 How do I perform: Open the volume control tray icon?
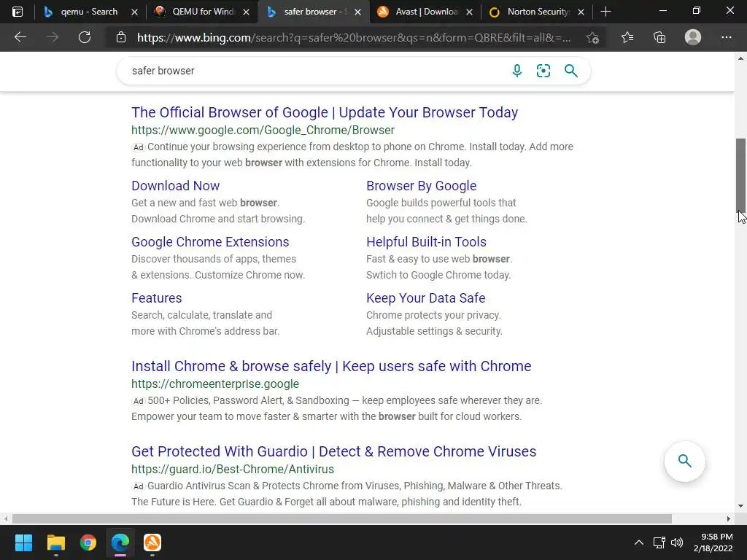tap(676, 542)
